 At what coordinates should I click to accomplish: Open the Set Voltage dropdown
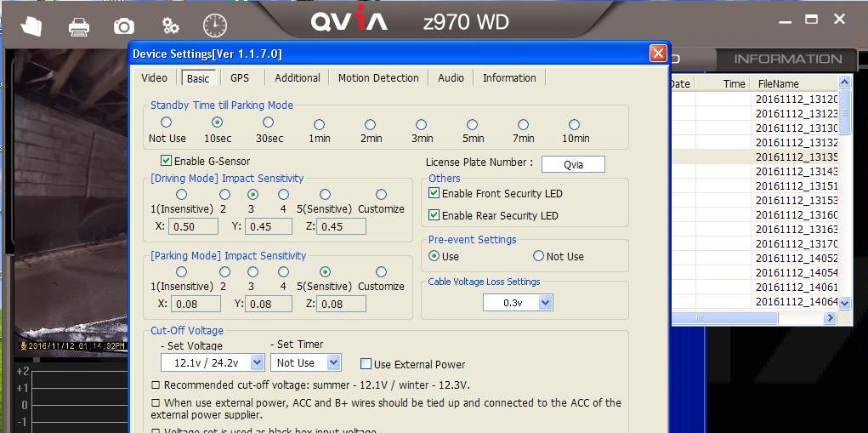(257, 362)
